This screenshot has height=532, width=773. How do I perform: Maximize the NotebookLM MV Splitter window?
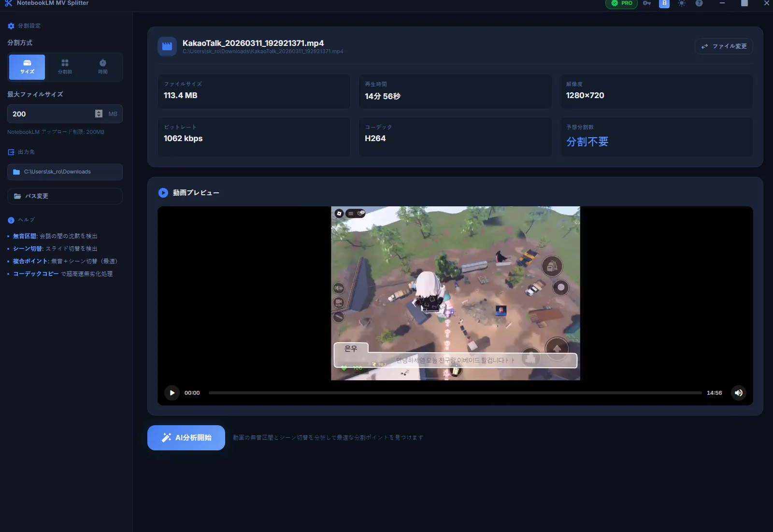point(744,3)
